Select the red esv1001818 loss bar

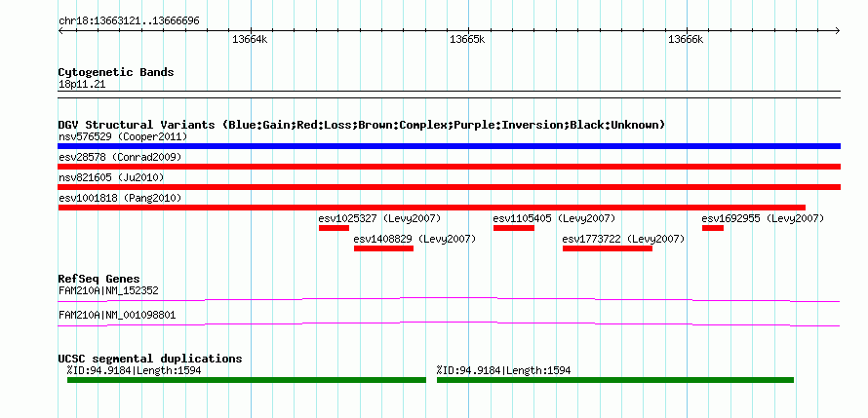click(432, 208)
